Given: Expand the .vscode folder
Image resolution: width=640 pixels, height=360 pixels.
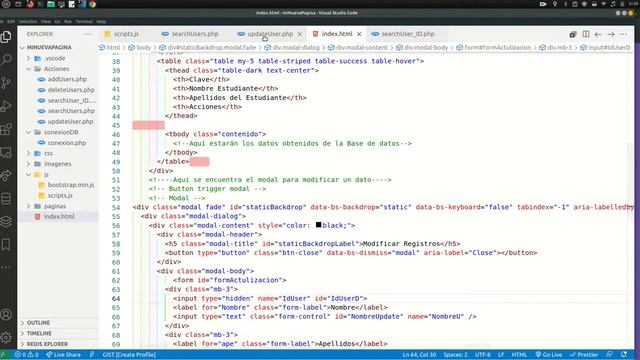Looking at the screenshot, I should [55, 58].
